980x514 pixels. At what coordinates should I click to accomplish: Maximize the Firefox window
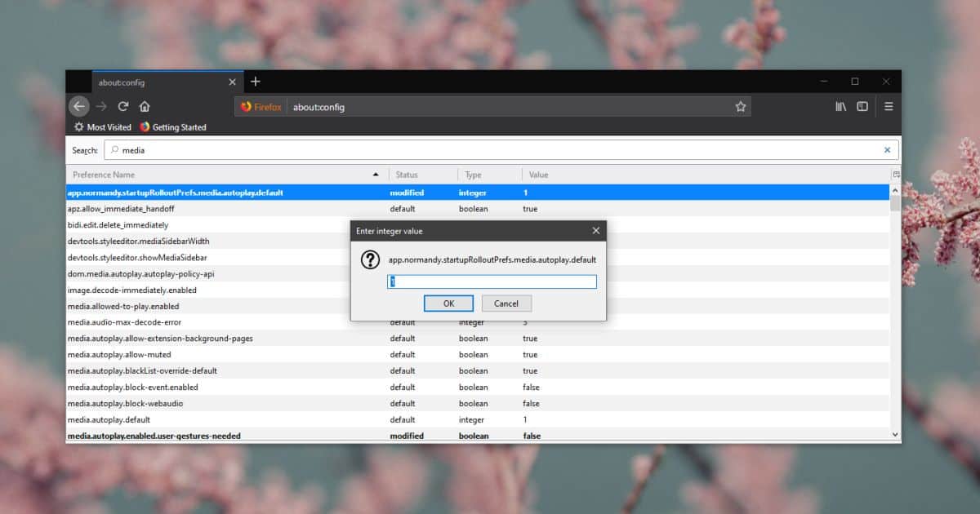[855, 82]
